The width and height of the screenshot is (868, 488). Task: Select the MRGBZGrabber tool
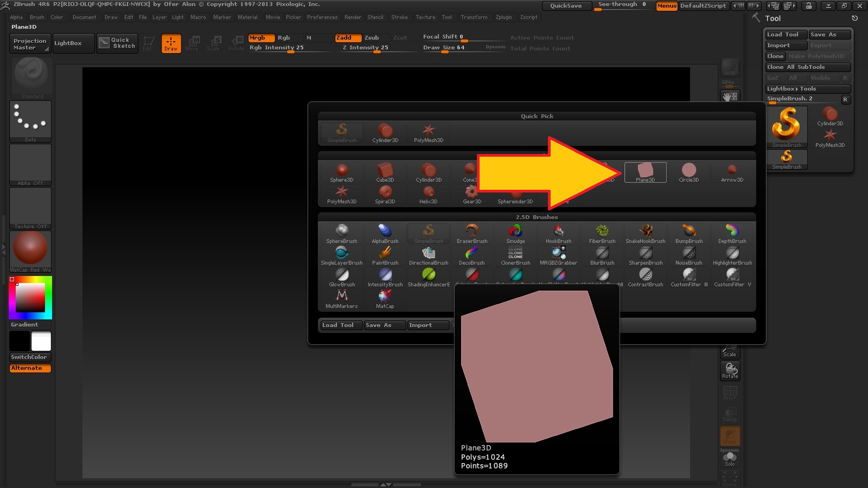559,255
